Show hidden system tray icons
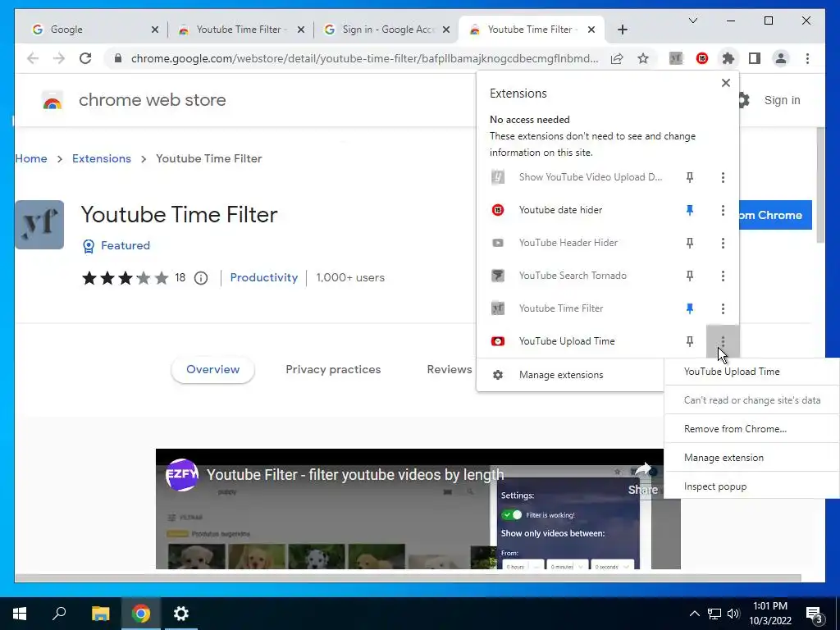Screen dimensions: 840x630 (x=694, y=614)
